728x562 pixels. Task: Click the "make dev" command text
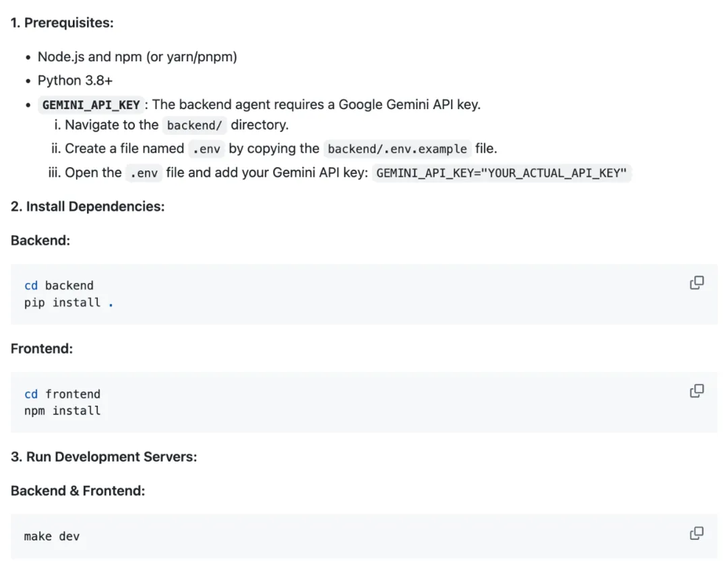pos(52,536)
